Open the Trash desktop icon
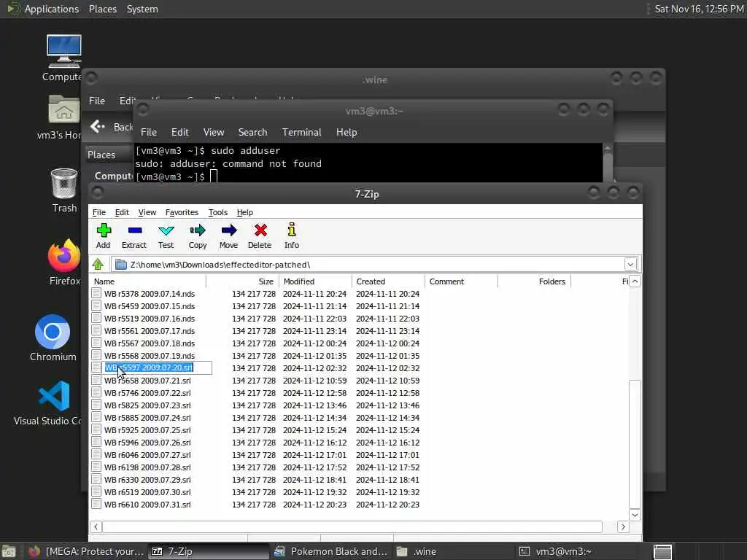This screenshot has width=747, height=560. click(64, 190)
